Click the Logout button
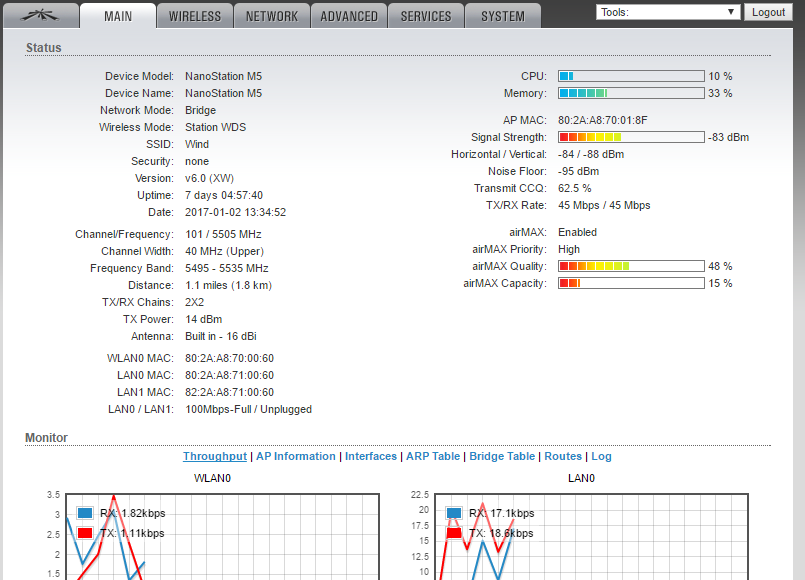The height and width of the screenshot is (580, 805). [768, 12]
